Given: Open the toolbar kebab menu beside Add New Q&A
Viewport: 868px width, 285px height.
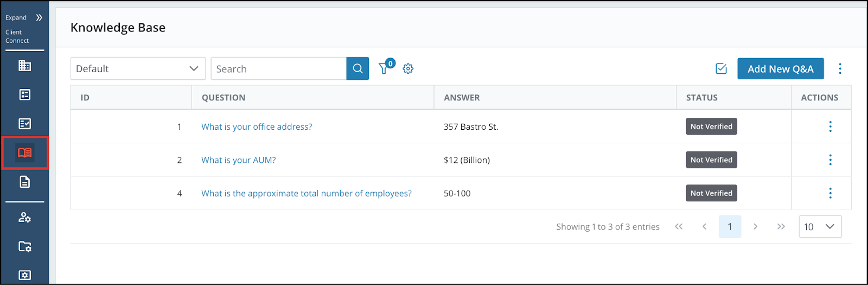Looking at the screenshot, I should [840, 68].
